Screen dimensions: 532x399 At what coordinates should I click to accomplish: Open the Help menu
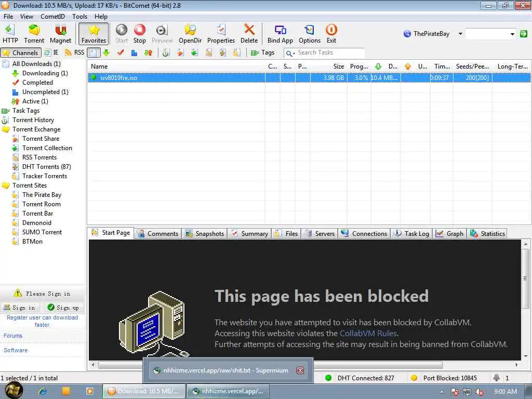click(101, 16)
